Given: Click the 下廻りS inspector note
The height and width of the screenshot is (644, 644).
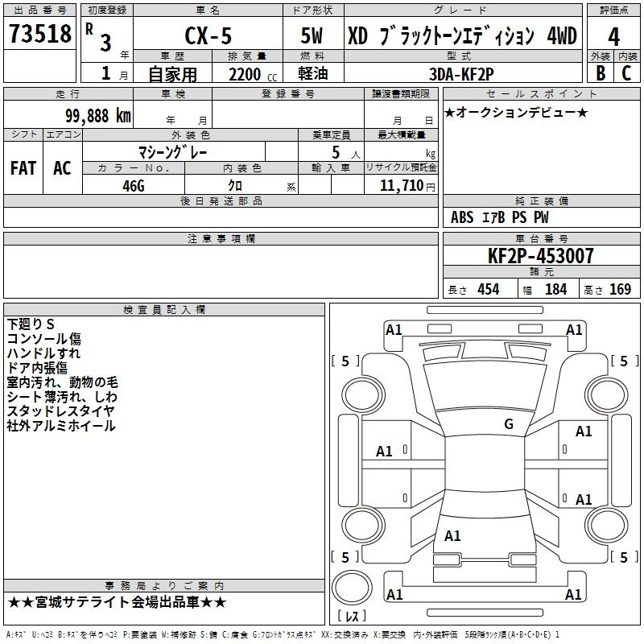Looking at the screenshot, I should (31, 324).
